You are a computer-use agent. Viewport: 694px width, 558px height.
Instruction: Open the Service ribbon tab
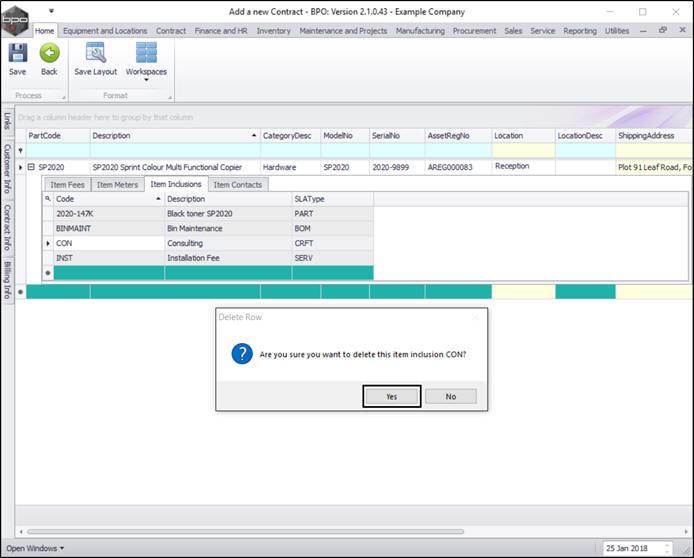[x=543, y=31]
